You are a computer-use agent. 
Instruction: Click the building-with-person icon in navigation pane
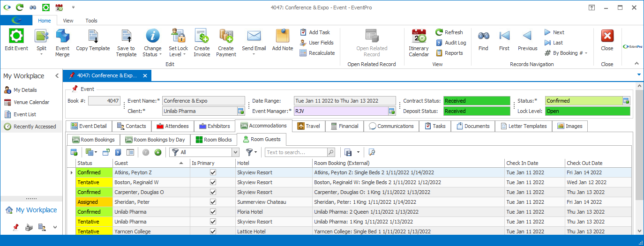pyautogui.click(x=42, y=227)
